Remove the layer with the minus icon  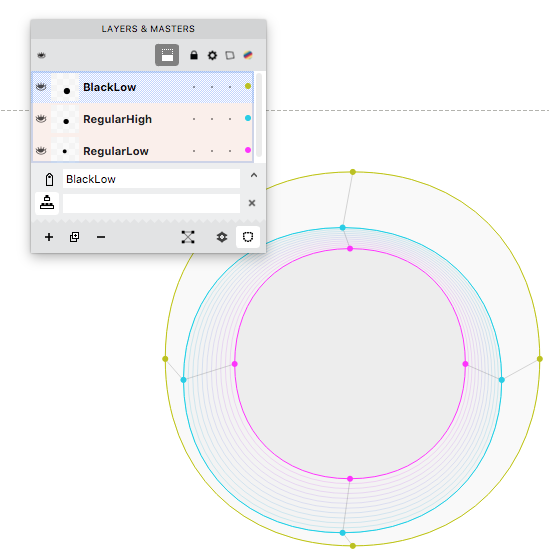pyautogui.click(x=101, y=237)
